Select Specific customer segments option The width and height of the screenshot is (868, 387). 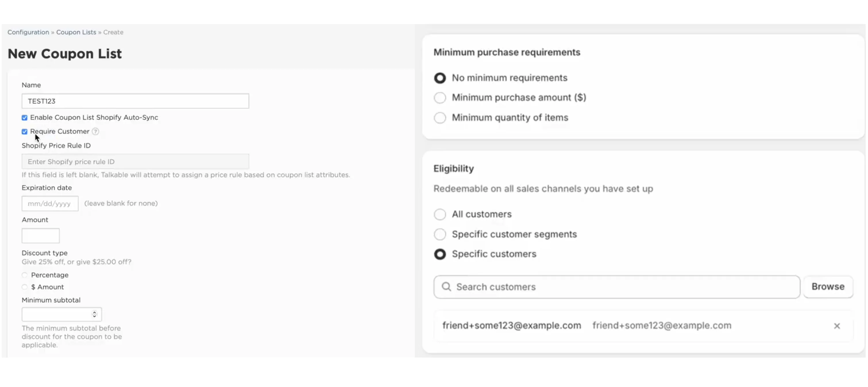pyautogui.click(x=440, y=234)
